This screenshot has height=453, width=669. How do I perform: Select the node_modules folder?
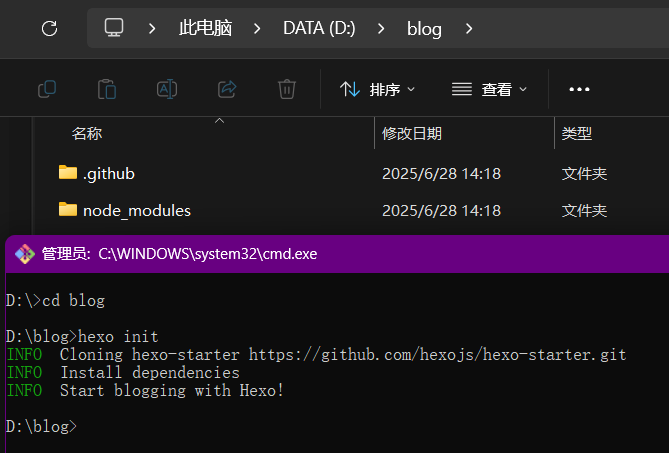(x=136, y=210)
